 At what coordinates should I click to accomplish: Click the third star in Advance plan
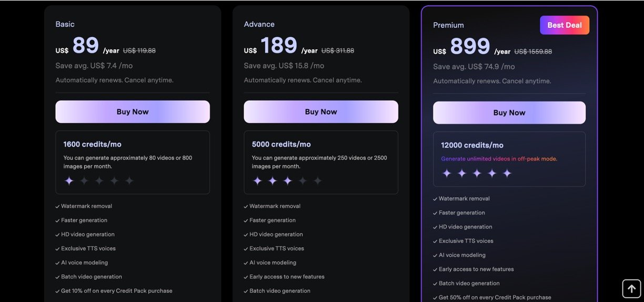[287, 181]
